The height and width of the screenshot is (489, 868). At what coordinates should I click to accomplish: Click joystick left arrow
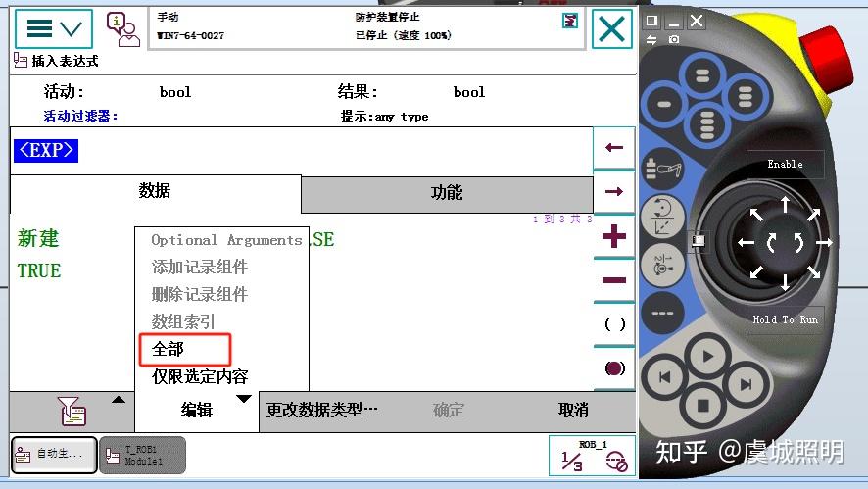click(746, 243)
